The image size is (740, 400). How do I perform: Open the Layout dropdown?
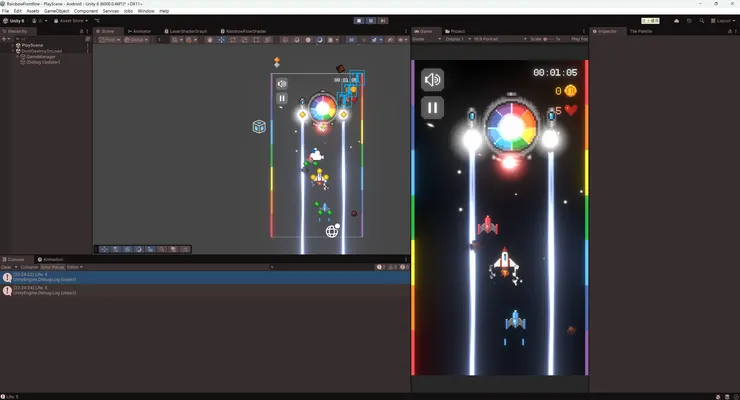pos(721,21)
